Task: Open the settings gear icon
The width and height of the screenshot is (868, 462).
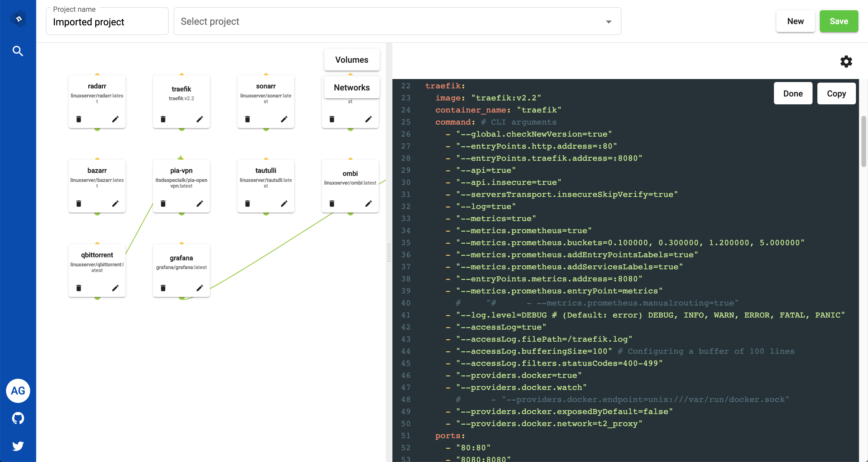Action: click(x=846, y=62)
